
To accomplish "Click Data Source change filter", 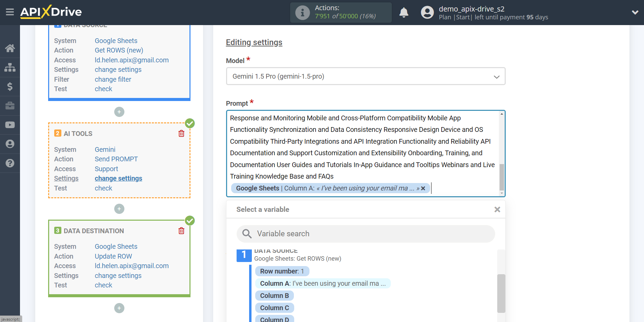I will [x=113, y=79].
